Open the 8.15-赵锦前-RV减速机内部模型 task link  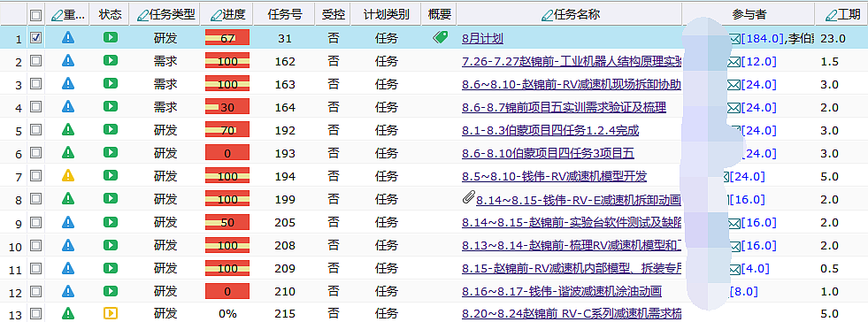coord(572,269)
